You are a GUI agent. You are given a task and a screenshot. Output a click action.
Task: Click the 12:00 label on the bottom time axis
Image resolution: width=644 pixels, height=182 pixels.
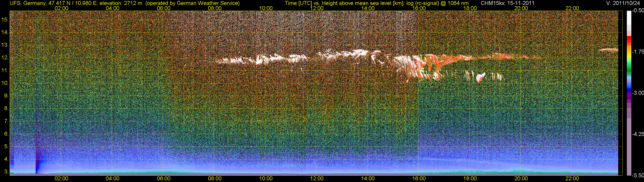[x=317, y=179]
